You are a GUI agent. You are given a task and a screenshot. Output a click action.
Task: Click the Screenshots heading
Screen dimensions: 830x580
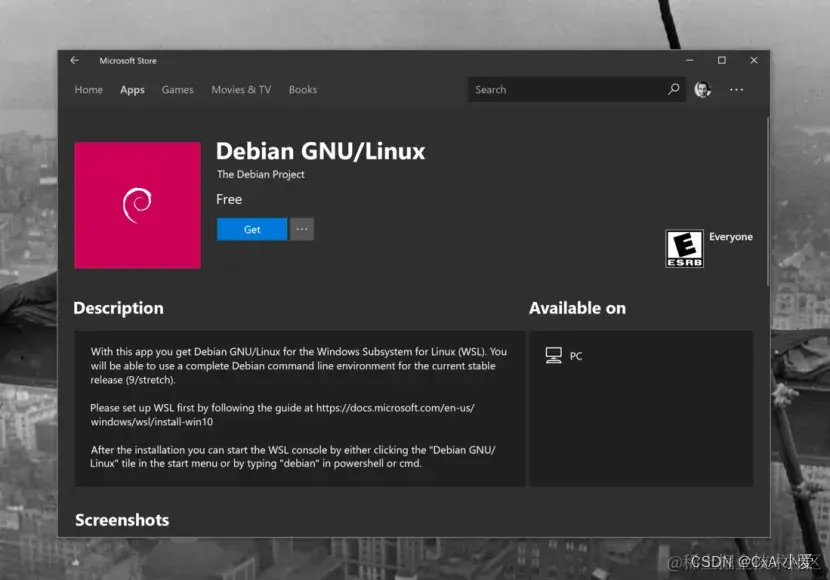[x=122, y=520]
